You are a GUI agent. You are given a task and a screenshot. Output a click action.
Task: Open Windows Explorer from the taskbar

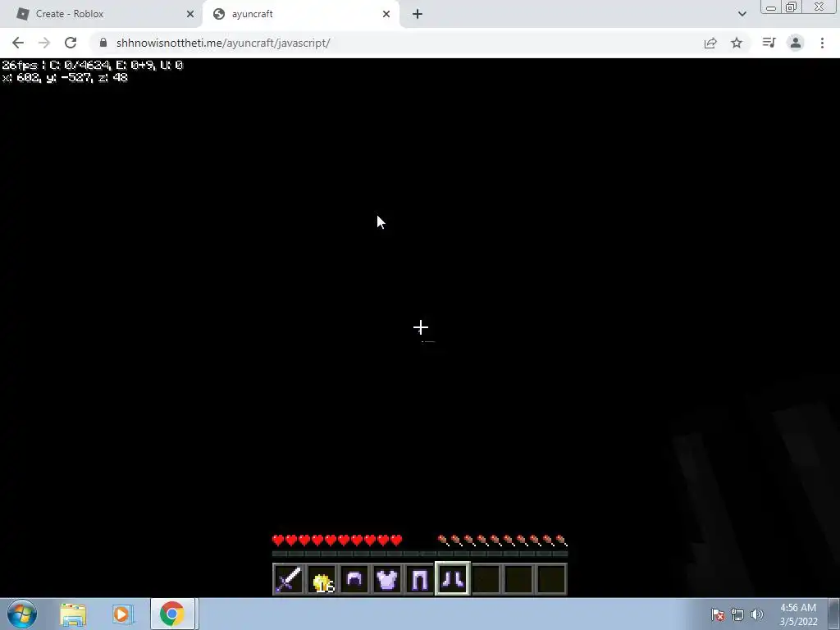tap(73, 614)
